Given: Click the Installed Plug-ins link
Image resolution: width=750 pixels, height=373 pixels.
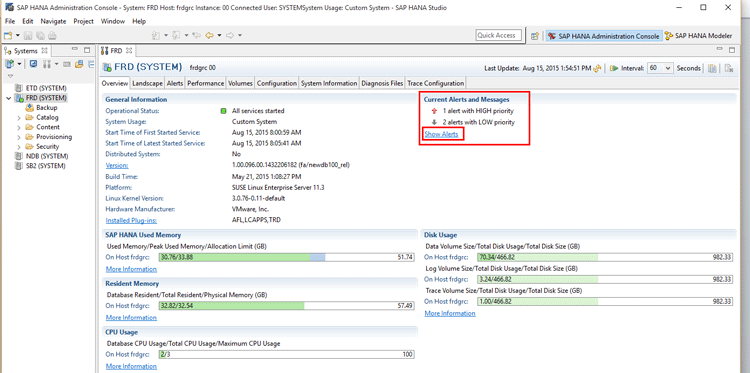Looking at the screenshot, I should pyautogui.click(x=131, y=220).
